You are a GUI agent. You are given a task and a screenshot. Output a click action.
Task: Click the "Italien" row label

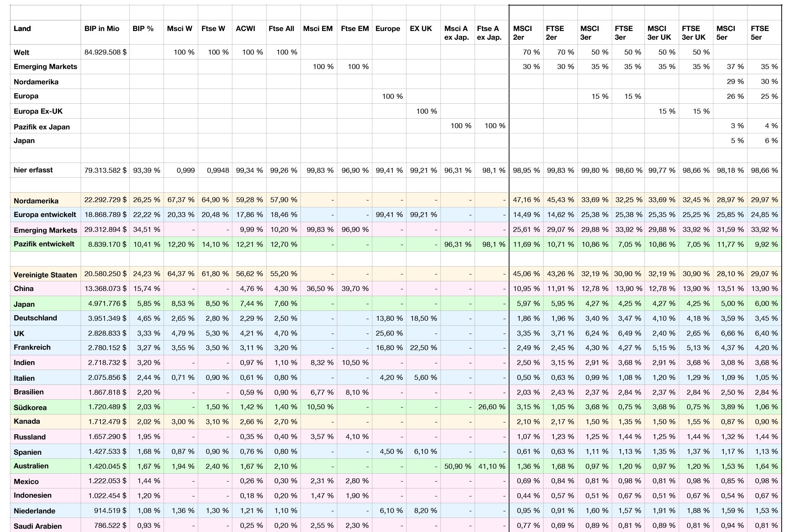24,378
